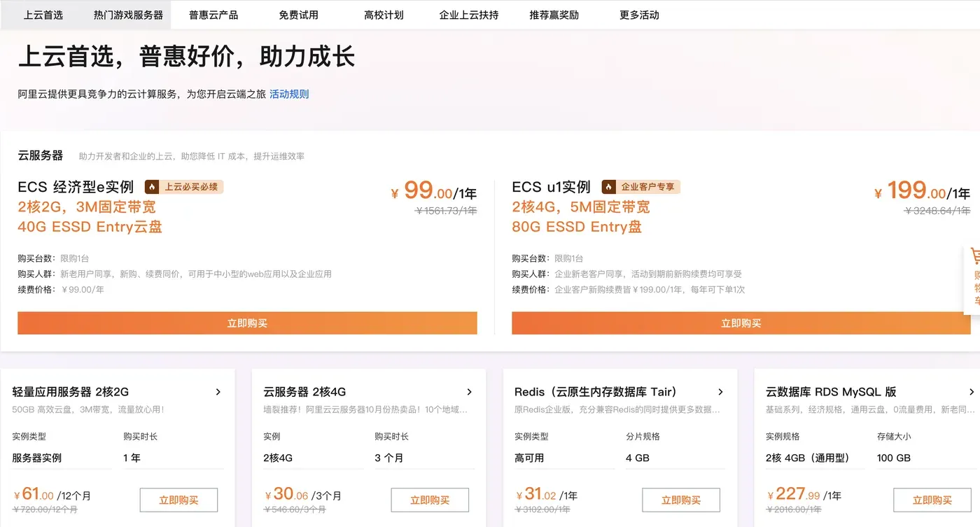Click the flame icon on 上云必买必续 badge
Viewport: 980px width, 527px height.
153,186
